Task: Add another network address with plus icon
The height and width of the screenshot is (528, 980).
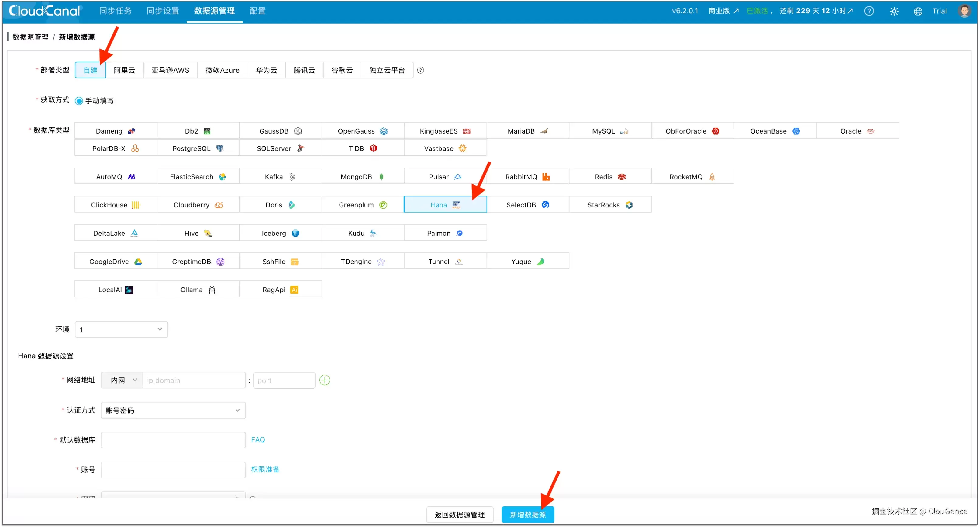Action: [325, 380]
